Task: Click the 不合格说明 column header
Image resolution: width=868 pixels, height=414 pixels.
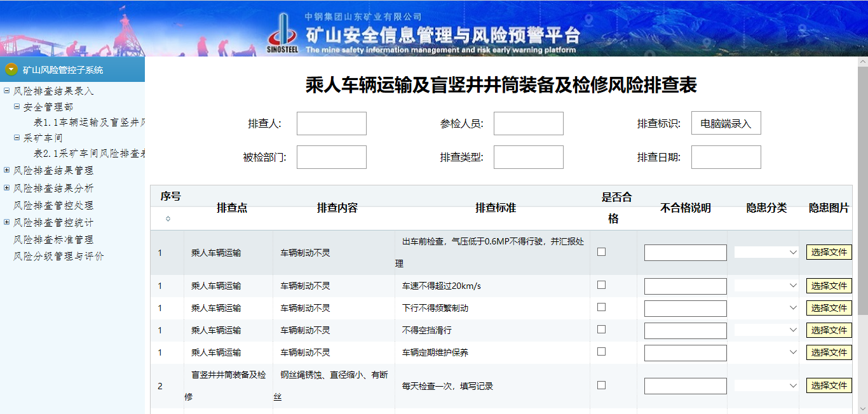Action: click(686, 208)
